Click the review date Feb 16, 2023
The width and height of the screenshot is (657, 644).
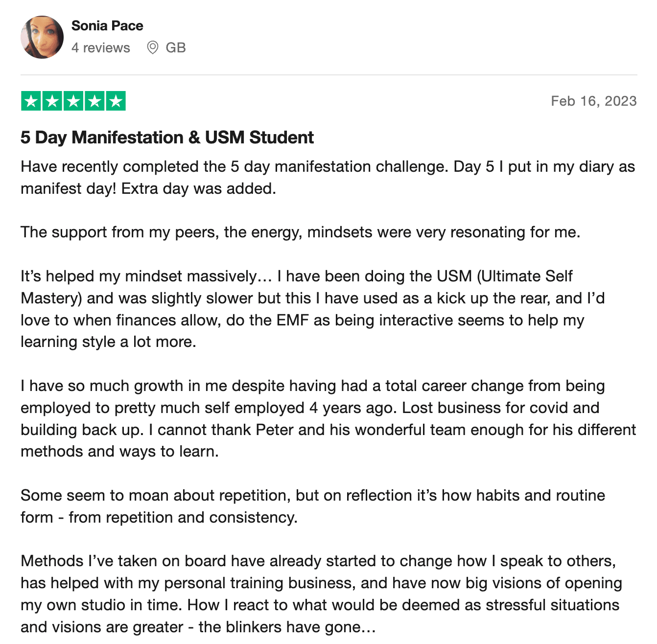[x=594, y=101]
